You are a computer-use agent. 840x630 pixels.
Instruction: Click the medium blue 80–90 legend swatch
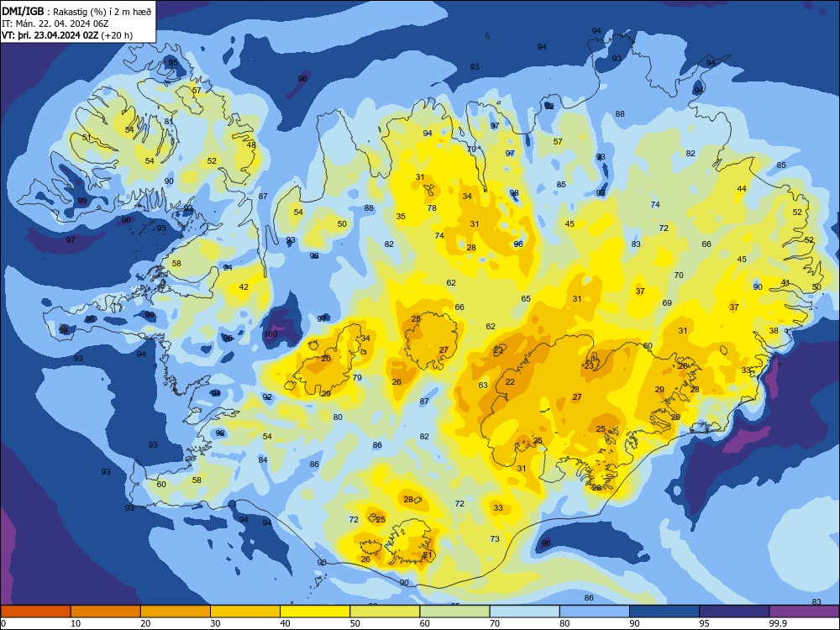click(595, 612)
